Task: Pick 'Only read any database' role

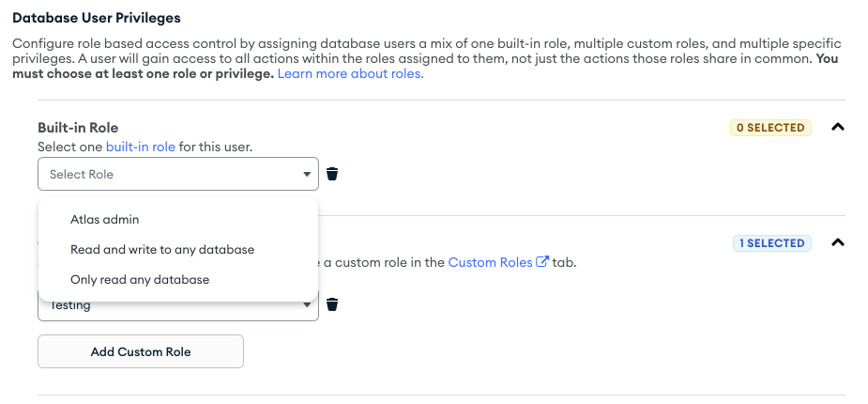Action: [140, 280]
